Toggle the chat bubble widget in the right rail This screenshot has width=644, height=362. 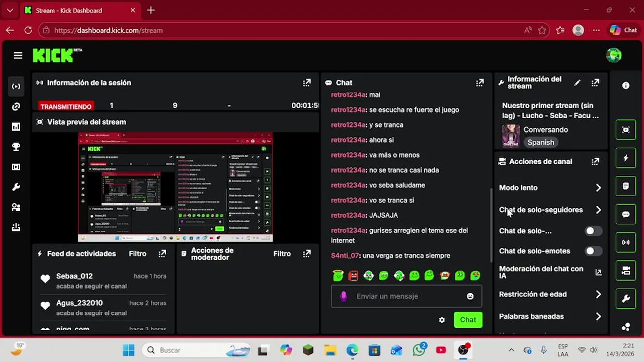click(x=626, y=214)
